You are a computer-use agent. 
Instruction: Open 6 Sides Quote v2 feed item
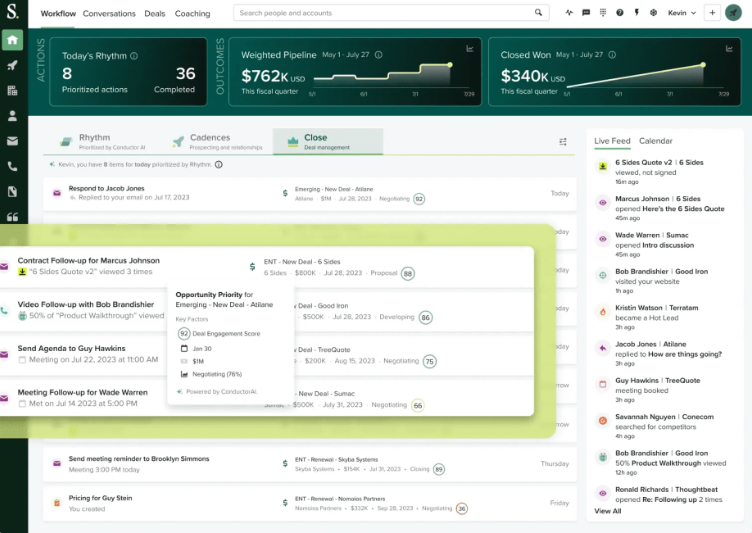pyautogui.click(x=664, y=172)
